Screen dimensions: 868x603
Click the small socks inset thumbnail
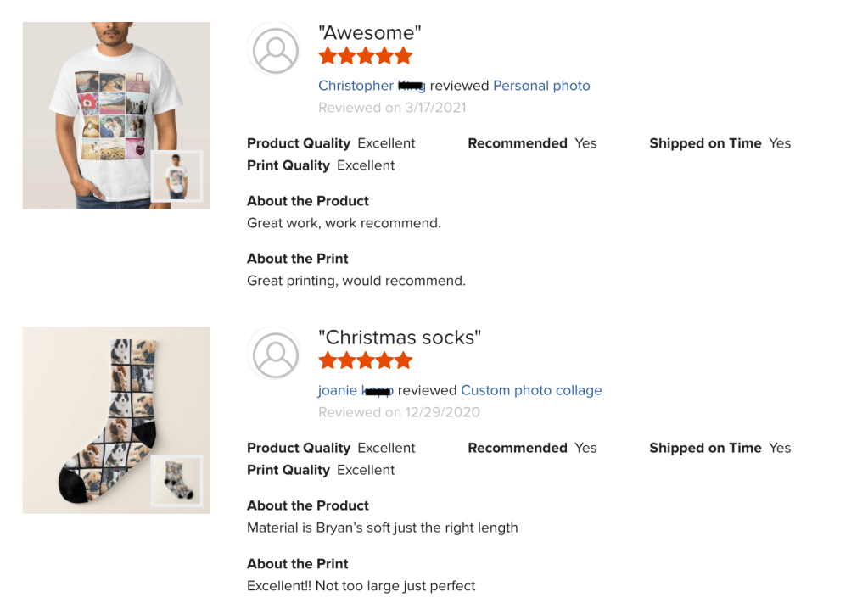pos(176,481)
